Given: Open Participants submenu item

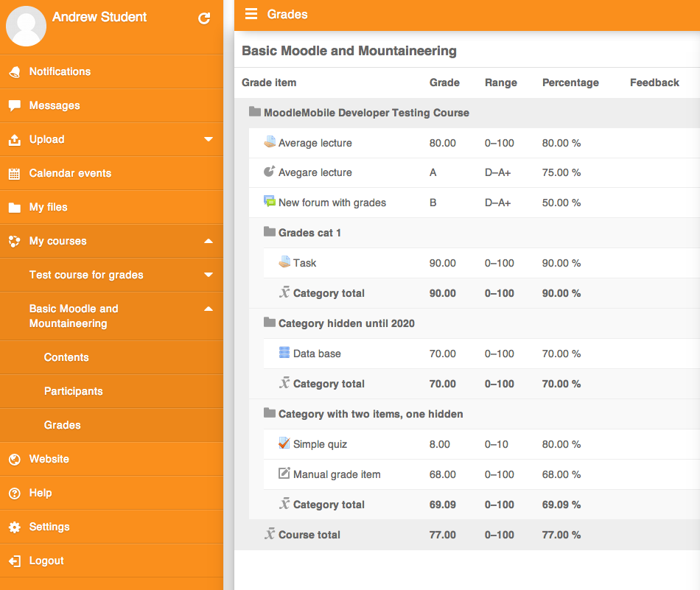Looking at the screenshot, I should pos(111,391).
